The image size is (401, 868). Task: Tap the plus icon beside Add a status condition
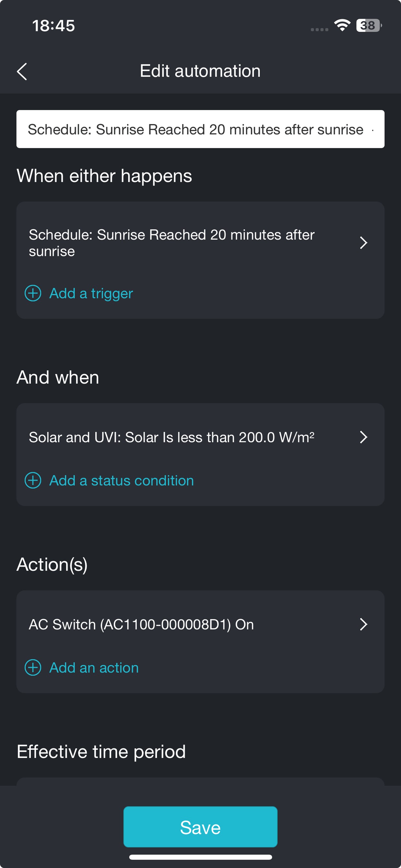click(x=33, y=480)
